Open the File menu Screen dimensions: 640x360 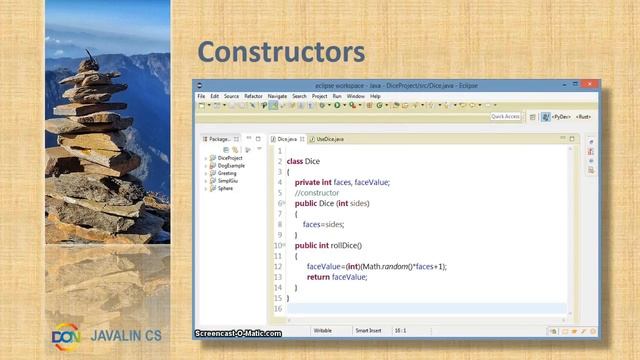201,96
